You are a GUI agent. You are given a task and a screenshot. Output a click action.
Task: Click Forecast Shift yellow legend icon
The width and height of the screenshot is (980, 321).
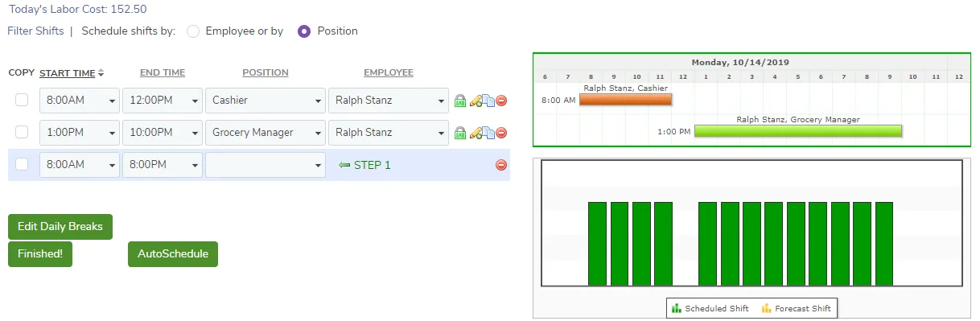[x=767, y=308]
